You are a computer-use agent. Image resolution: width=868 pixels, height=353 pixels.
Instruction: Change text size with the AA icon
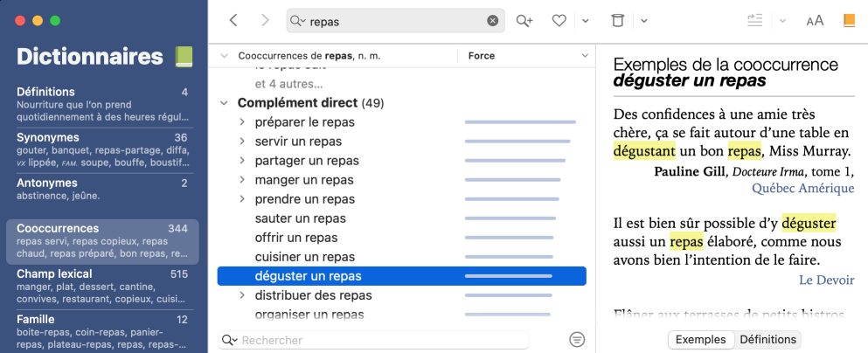(x=815, y=21)
